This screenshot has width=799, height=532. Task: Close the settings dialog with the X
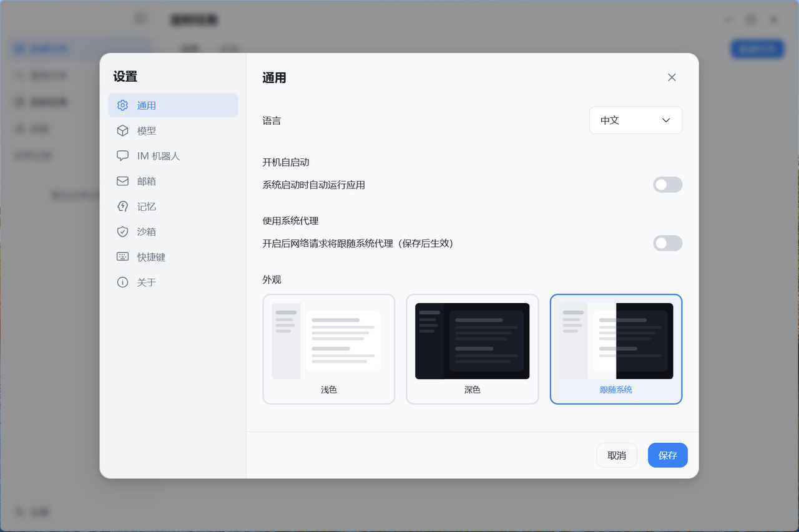coord(672,77)
